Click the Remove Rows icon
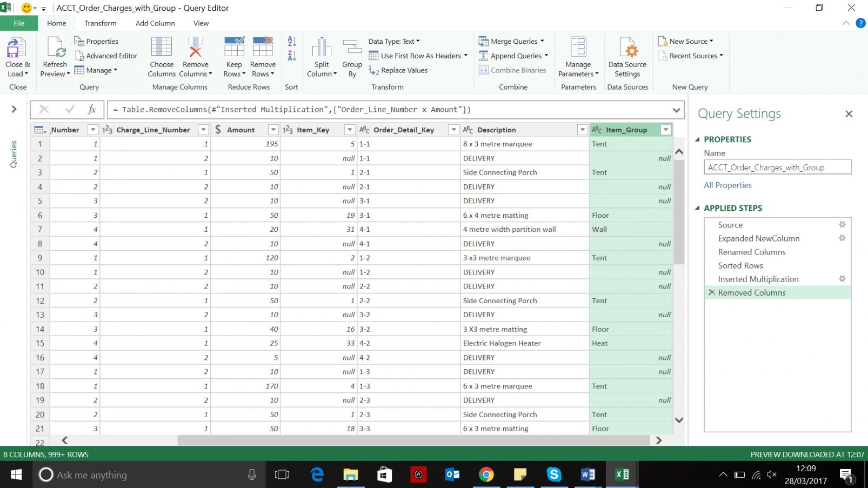The image size is (868, 488). click(263, 47)
